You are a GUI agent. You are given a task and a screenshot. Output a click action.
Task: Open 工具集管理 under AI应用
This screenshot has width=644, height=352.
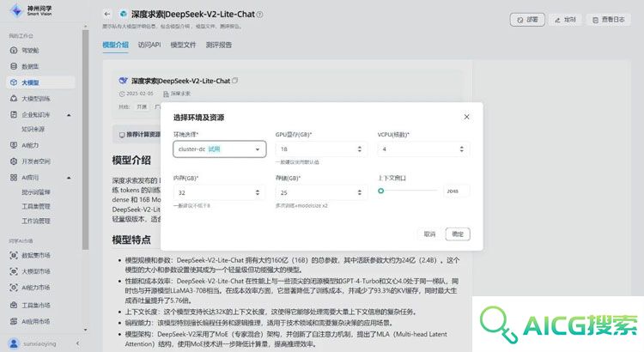click(36, 206)
